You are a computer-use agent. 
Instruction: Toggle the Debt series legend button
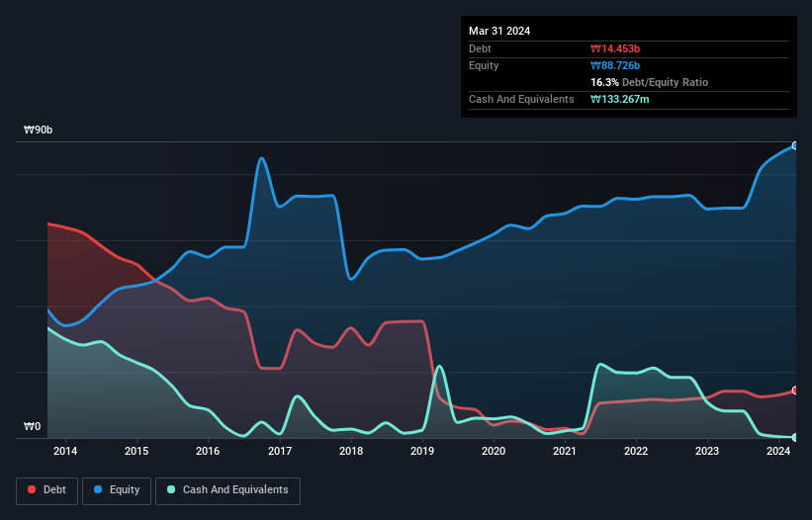(x=47, y=490)
